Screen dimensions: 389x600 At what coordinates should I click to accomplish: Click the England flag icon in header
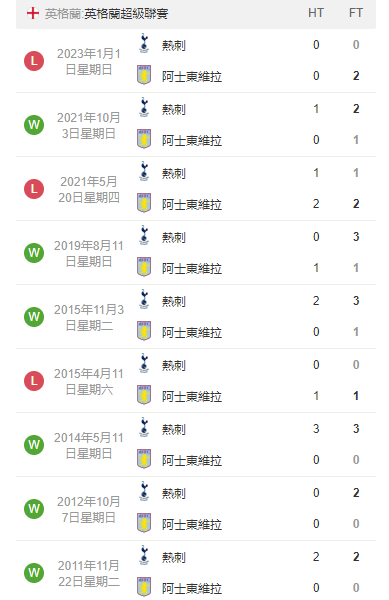click(x=33, y=13)
